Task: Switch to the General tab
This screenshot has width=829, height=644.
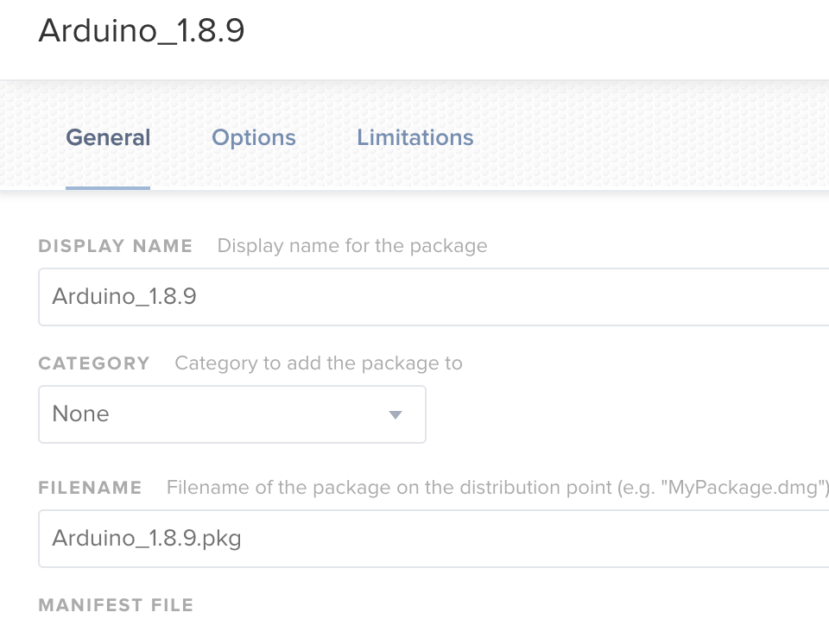Action: click(108, 137)
